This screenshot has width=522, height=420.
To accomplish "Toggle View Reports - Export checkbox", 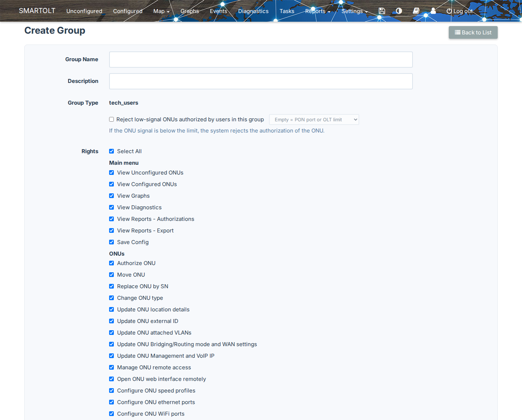I will point(112,231).
